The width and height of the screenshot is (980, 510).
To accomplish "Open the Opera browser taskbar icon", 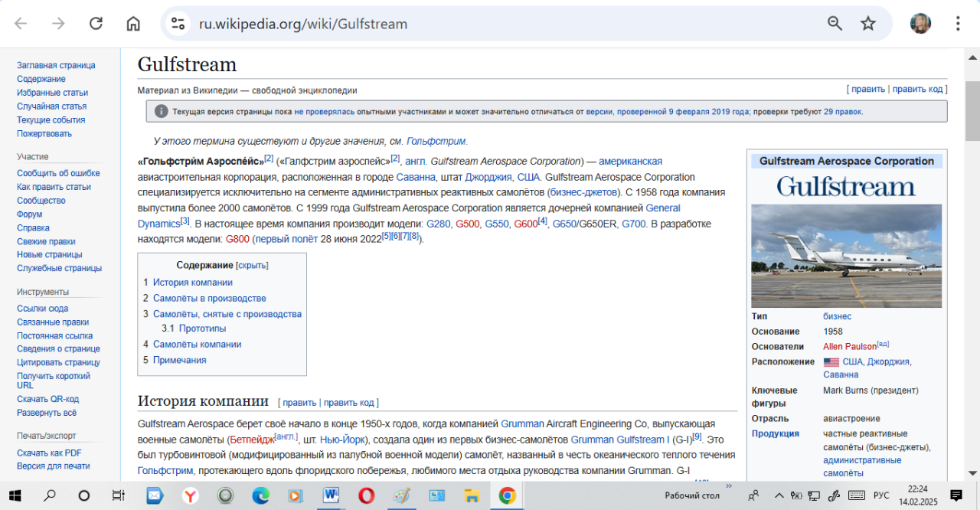I will (x=367, y=495).
